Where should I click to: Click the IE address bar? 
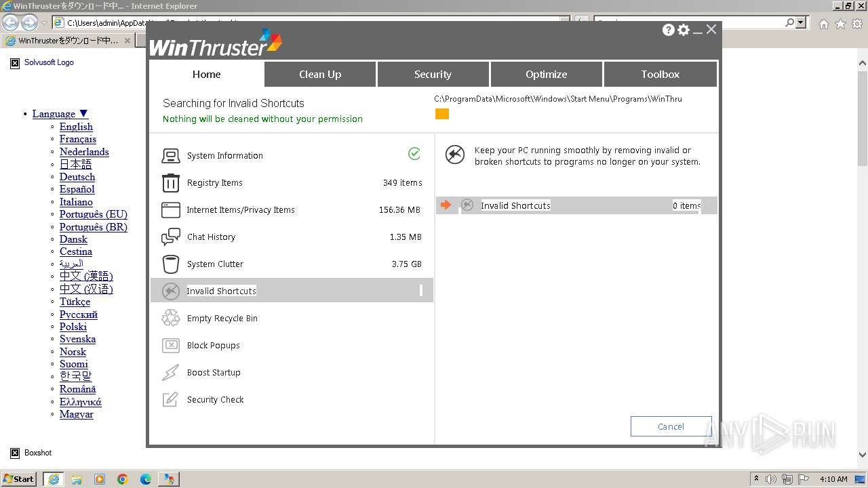311,23
